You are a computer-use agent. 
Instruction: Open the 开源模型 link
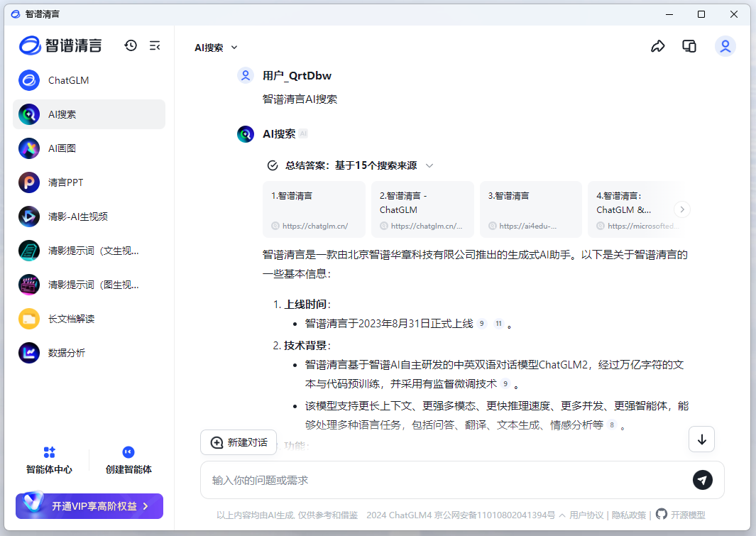(688, 515)
